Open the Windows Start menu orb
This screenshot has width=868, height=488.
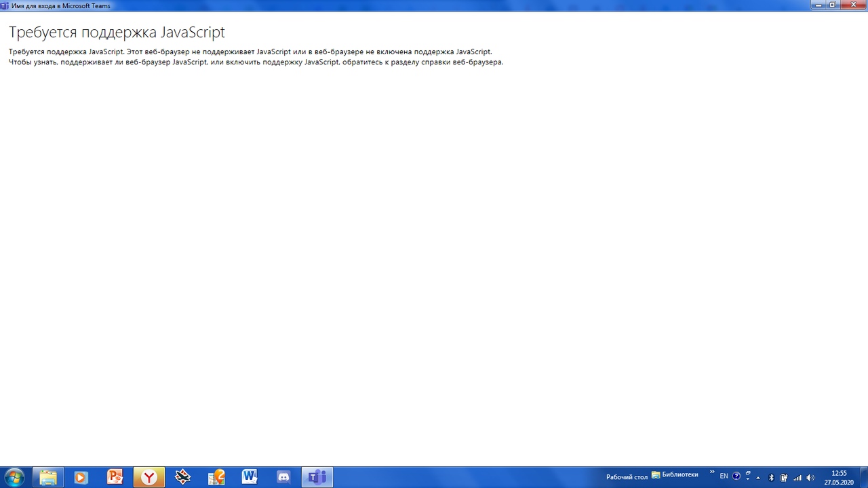14,477
